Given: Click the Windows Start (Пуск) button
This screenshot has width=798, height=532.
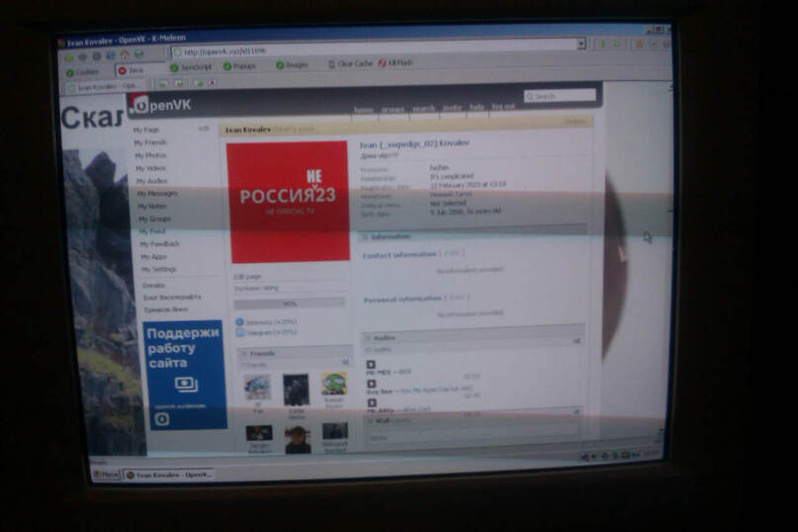Looking at the screenshot, I should click(x=106, y=475).
